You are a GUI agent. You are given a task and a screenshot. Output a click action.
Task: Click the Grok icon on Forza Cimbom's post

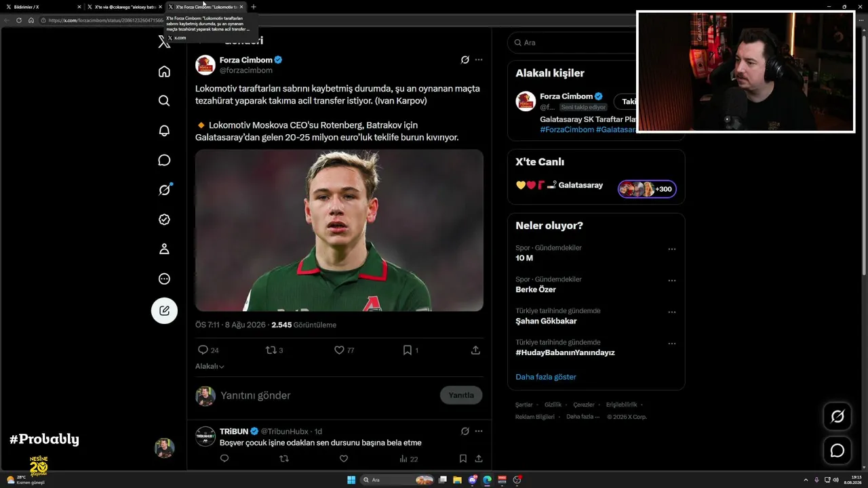[x=465, y=60]
